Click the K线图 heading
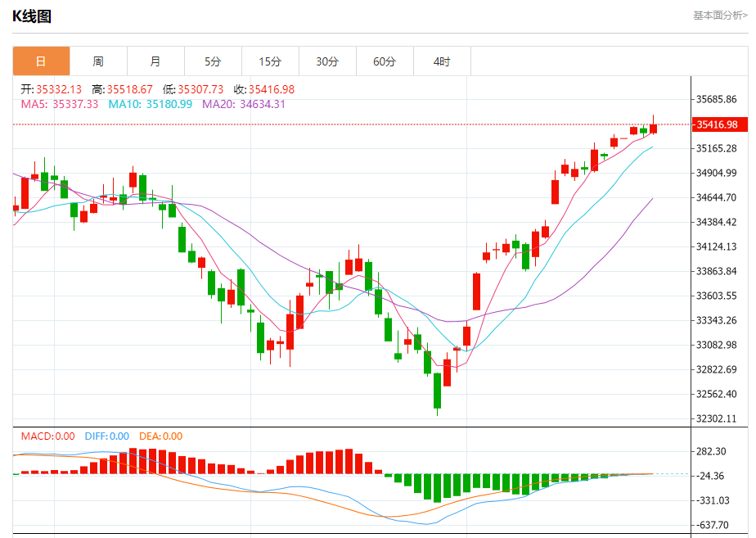This screenshot has width=756, height=538. click(x=32, y=16)
